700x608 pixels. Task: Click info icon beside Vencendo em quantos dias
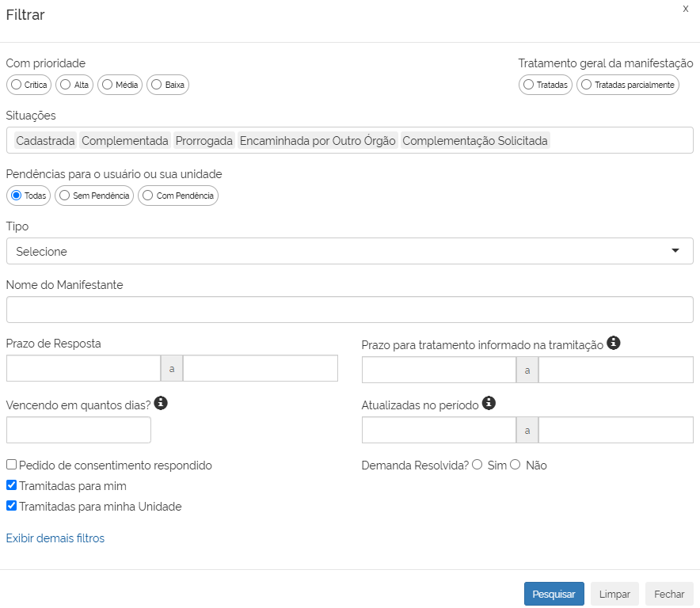point(161,403)
